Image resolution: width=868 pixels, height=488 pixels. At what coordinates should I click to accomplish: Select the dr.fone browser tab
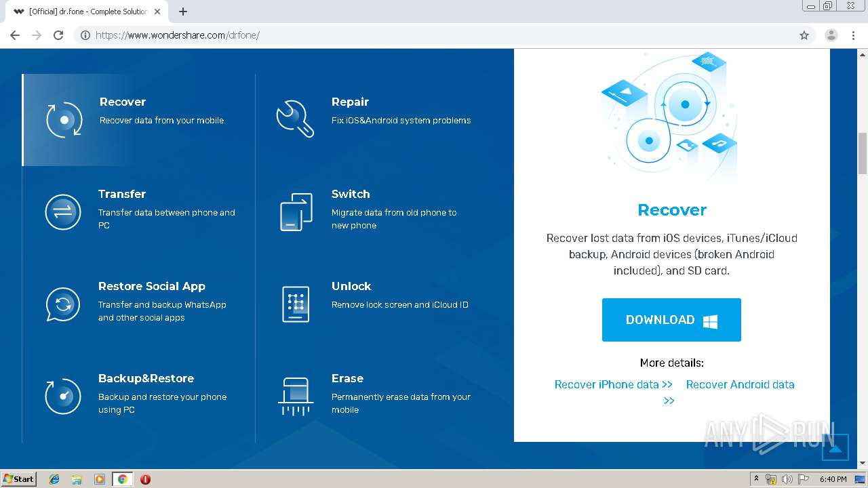tap(88, 12)
